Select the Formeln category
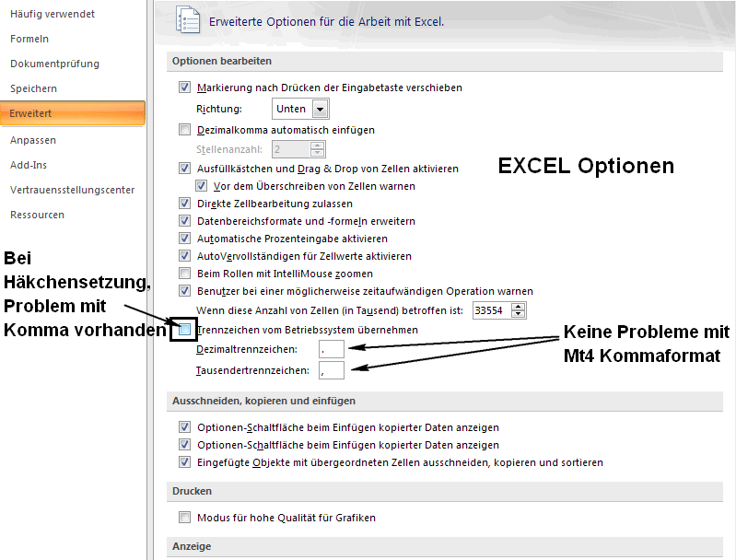The height and width of the screenshot is (560, 736). [x=29, y=39]
